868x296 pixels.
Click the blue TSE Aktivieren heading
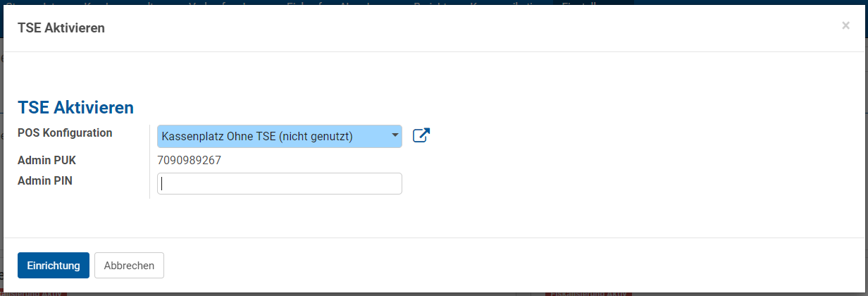click(x=75, y=108)
